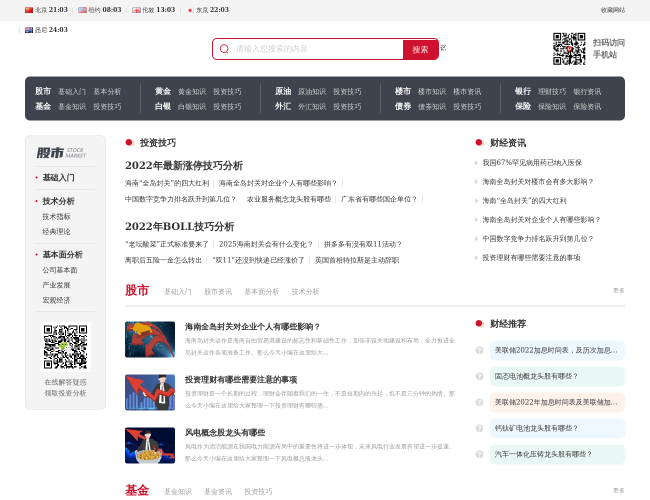Click the 股市 STOCK MARKET logo

tap(61, 153)
